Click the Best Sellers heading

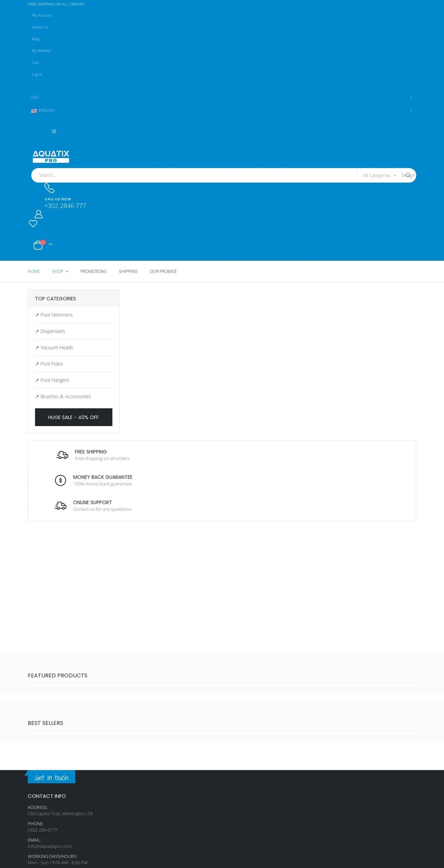45,723
